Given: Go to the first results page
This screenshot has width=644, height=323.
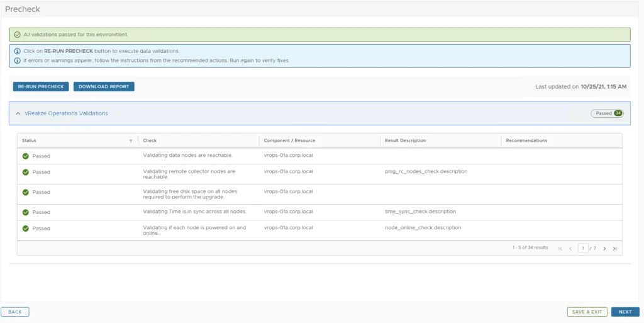Looking at the screenshot, I should click(x=560, y=248).
